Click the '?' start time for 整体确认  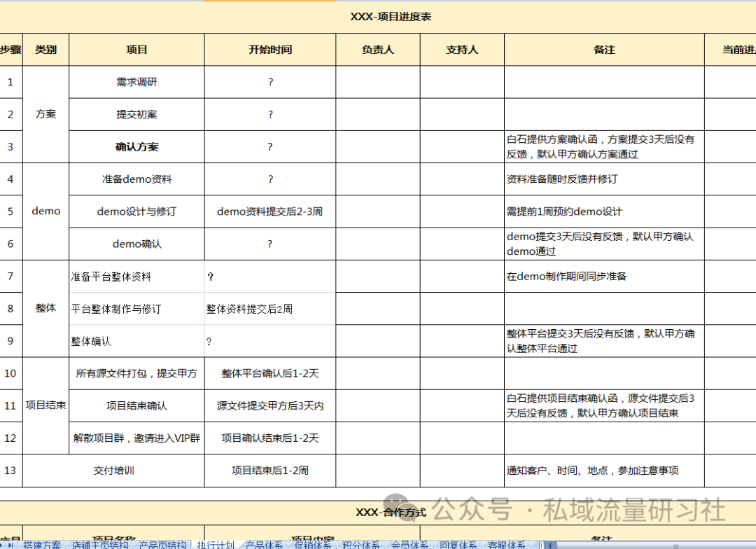tap(270, 341)
